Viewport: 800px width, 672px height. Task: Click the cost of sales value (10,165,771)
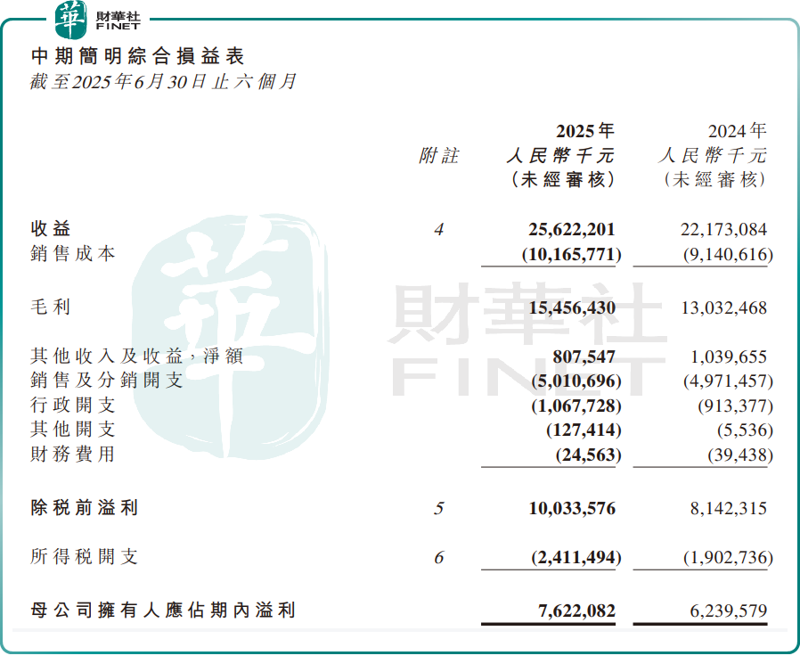click(x=571, y=254)
